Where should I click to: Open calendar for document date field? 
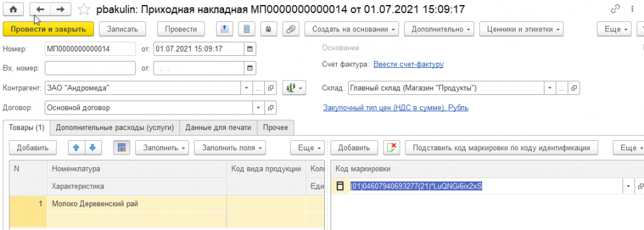tap(250, 49)
